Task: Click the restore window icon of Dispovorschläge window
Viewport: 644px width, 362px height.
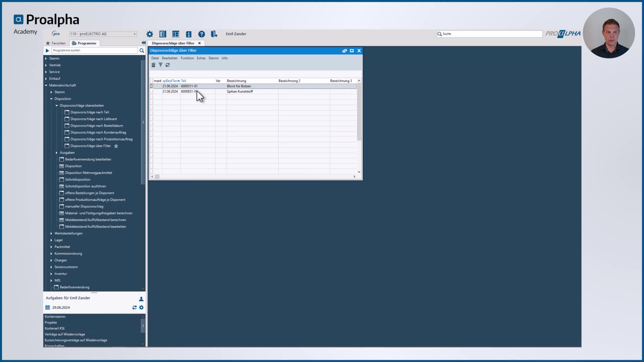Action: tap(344, 51)
